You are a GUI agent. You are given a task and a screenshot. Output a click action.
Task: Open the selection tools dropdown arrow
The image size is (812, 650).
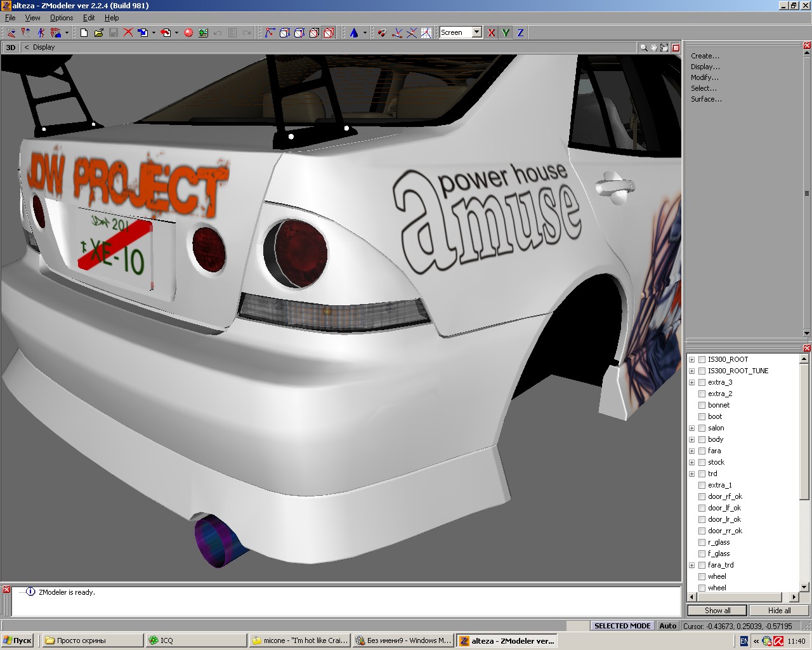tap(67, 33)
